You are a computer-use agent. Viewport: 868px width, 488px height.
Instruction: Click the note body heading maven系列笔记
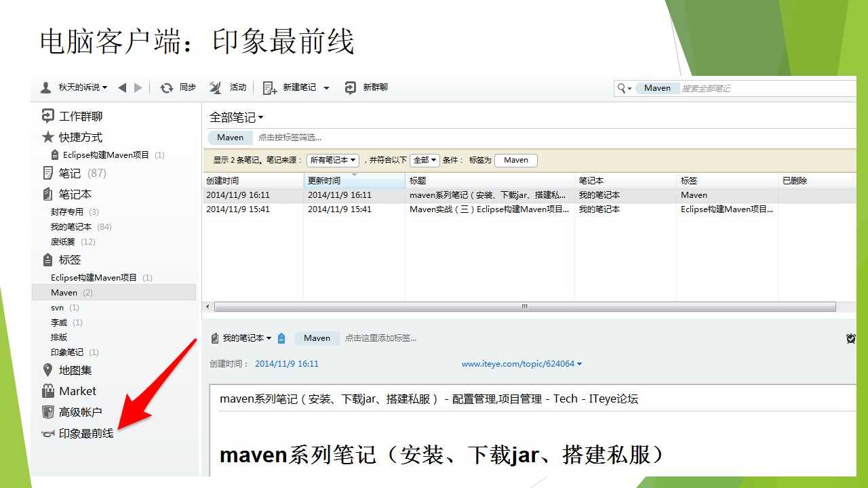(441, 454)
